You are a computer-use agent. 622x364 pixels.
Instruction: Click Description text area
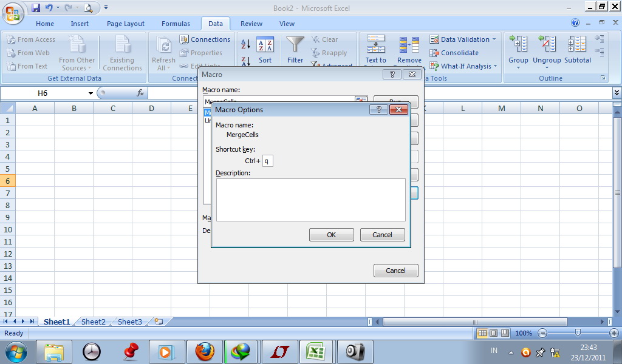[x=310, y=200]
